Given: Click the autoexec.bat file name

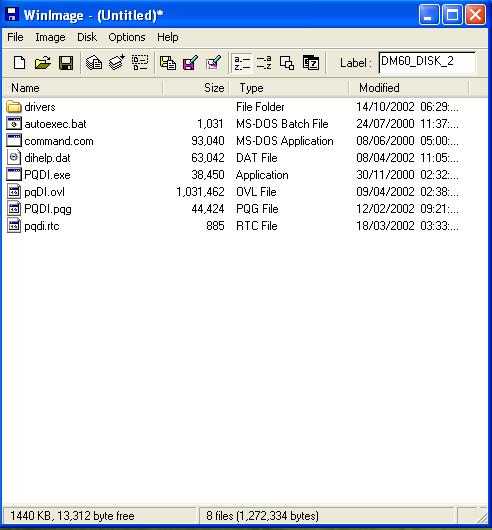Looking at the screenshot, I should pyautogui.click(x=55, y=124).
